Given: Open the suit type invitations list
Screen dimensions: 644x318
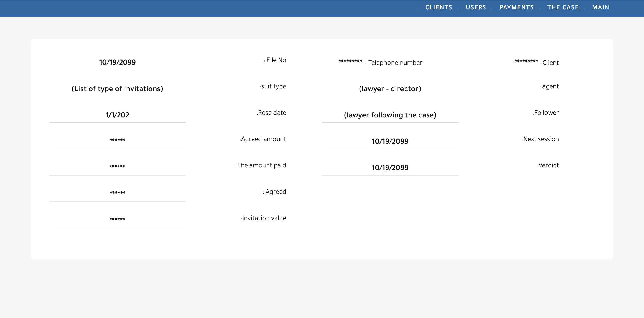Looking at the screenshot, I should click(x=117, y=89).
